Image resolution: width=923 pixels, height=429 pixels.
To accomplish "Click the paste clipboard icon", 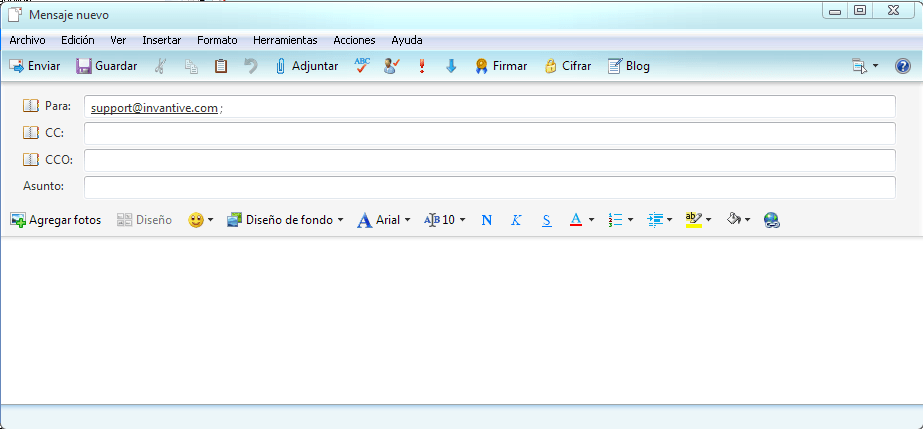I will [221, 66].
